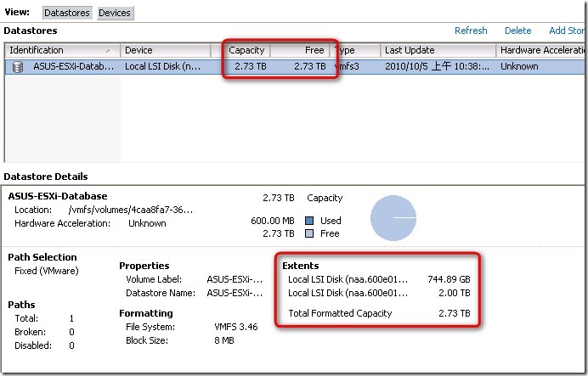Click the 2010/10/5 last update cell
The width and height of the screenshot is (588, 376).
pos(437,67)
